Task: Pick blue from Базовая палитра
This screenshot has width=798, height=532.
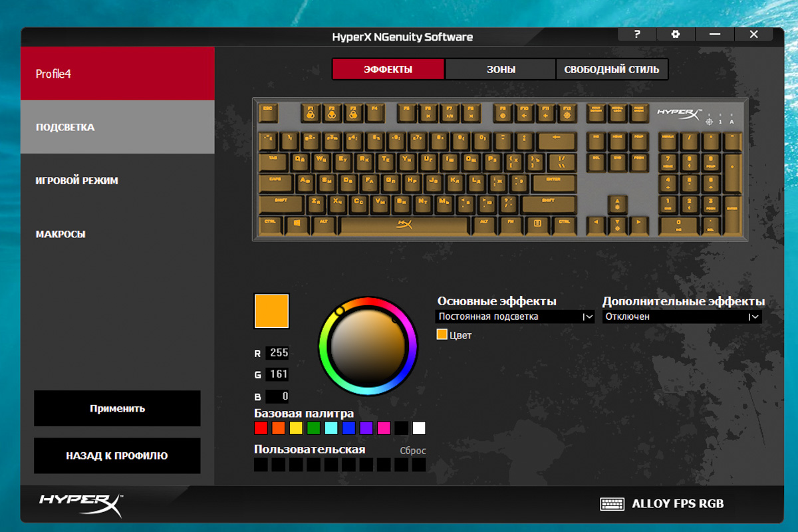Action: coord(348,428)
